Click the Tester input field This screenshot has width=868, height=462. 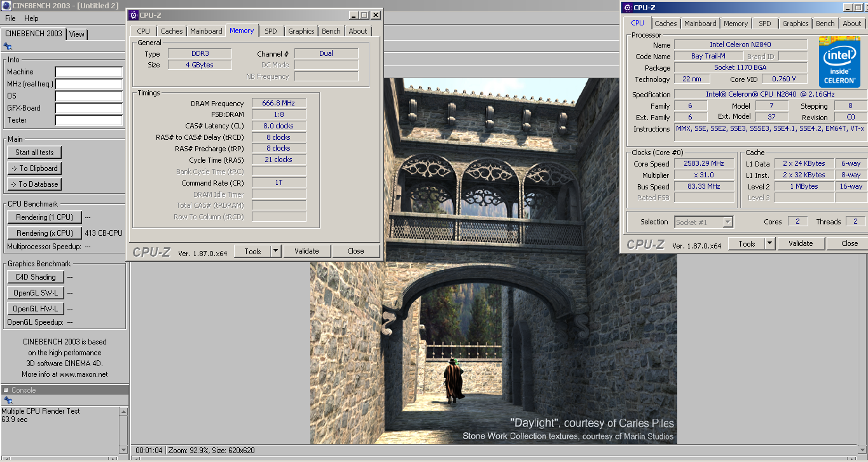[88, 120]
